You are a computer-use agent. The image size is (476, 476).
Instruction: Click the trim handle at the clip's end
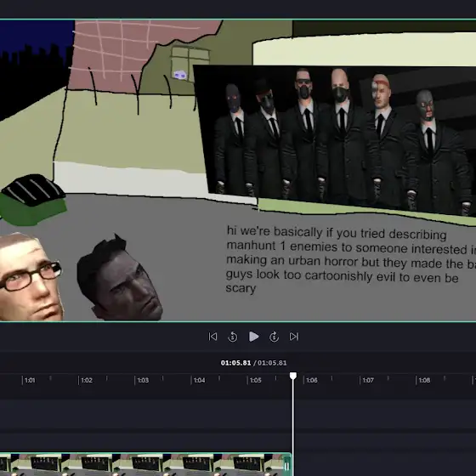click(287, 466)
